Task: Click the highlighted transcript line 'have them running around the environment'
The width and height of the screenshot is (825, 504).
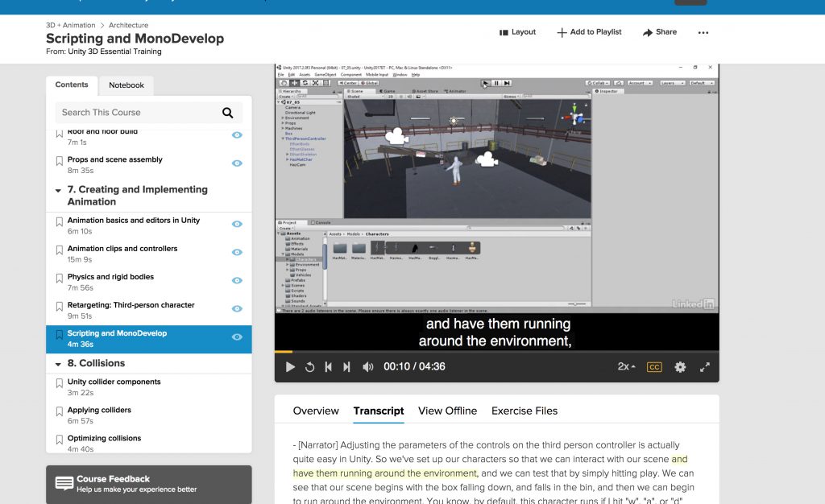Action: (384, 473)
